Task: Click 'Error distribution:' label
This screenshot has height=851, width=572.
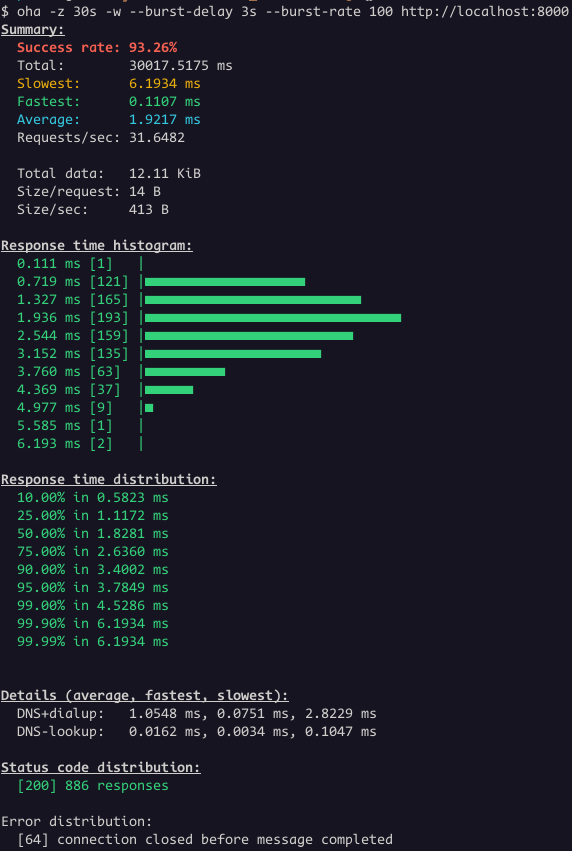Action: point(77,821)
